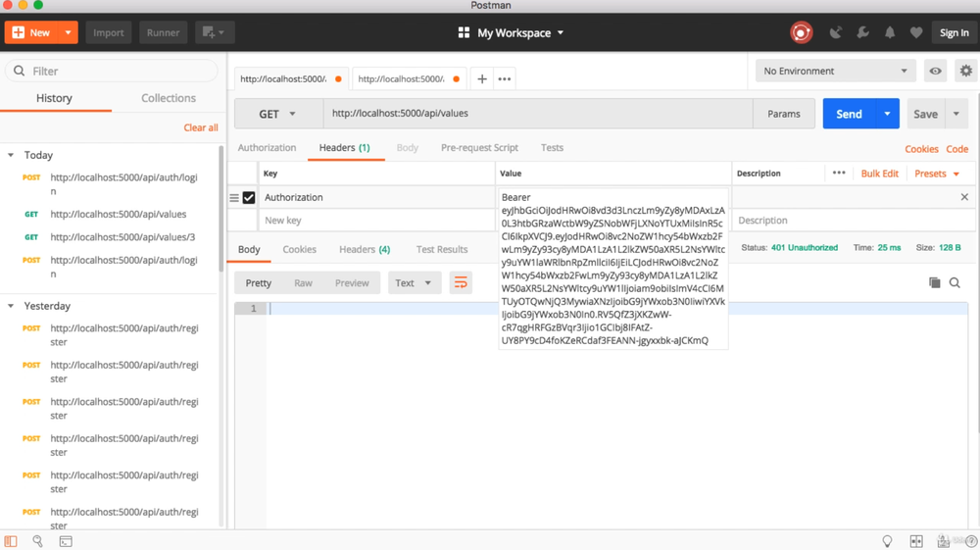Open the request Headers (1) tab
Screen dimensions: 980x550
344,148
